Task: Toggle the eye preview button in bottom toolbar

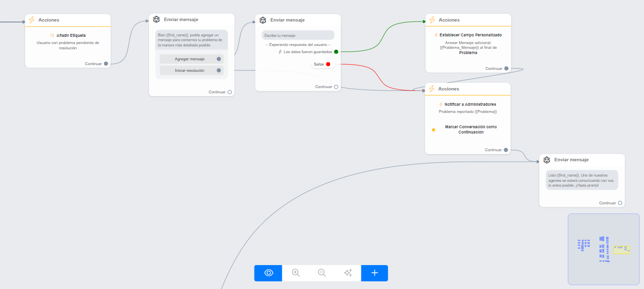Action: pos(268,273)
